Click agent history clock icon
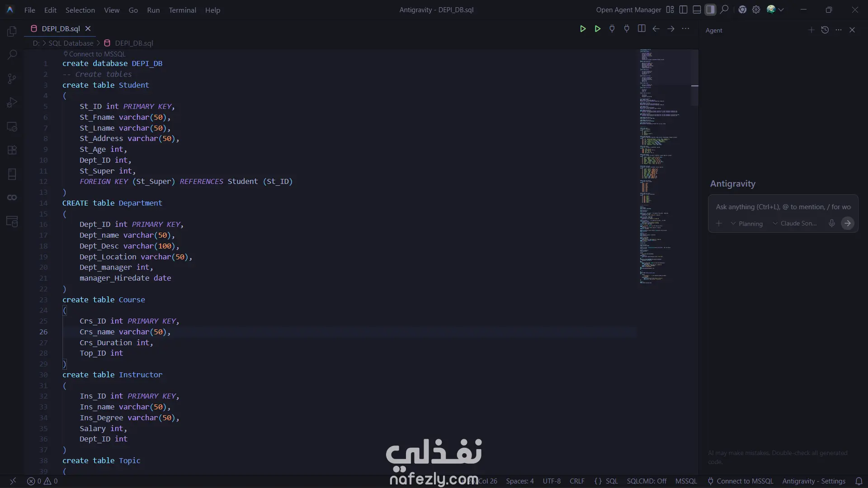The height and width of the screenshot is (488, 868). pyautogui.click(x=825, y=30)
